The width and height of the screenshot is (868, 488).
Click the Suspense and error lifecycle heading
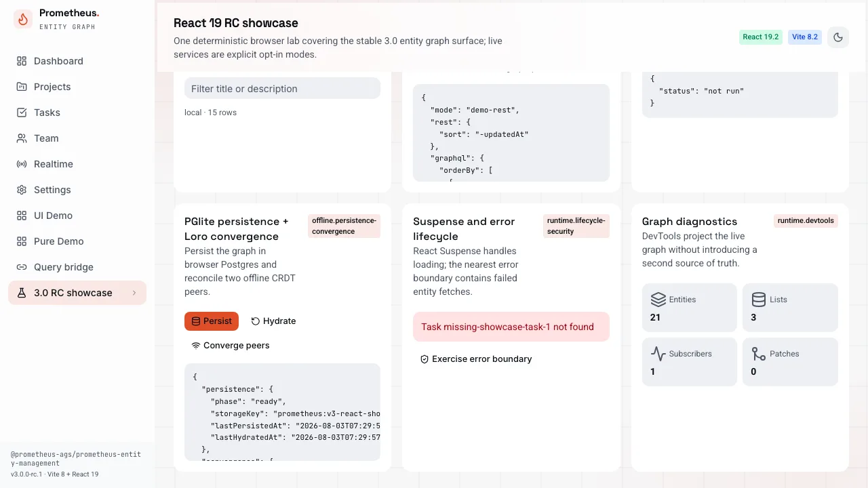click(464, 229)
